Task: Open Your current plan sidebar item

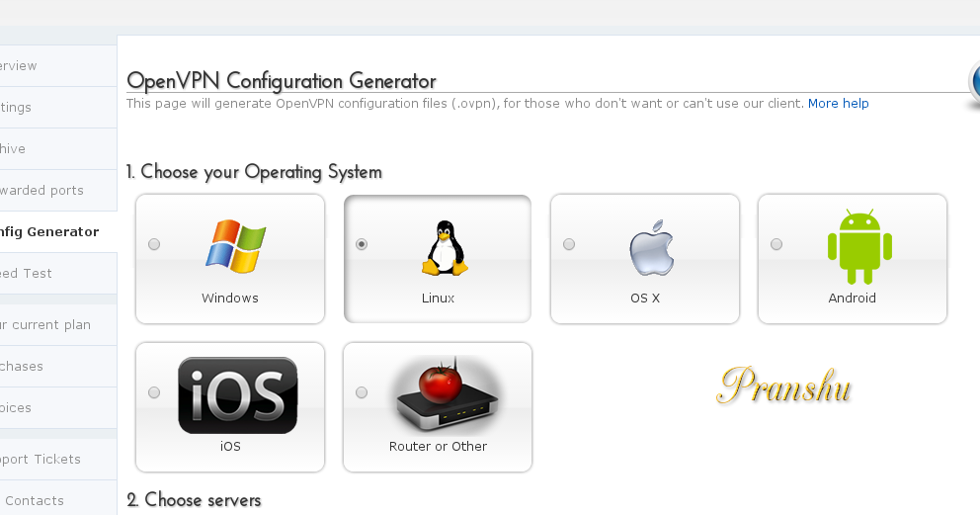Action: coord(58,325)
